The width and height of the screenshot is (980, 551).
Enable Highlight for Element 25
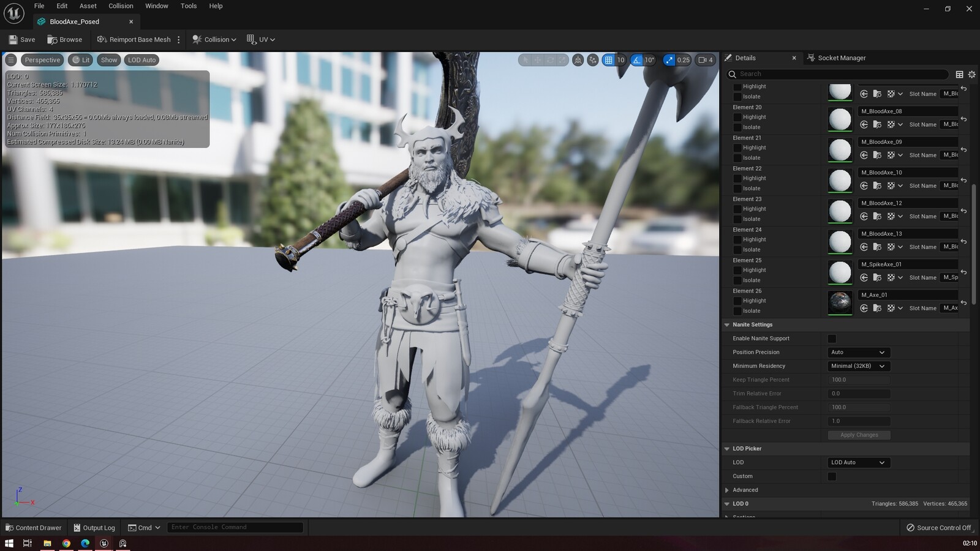click(737, 271)
